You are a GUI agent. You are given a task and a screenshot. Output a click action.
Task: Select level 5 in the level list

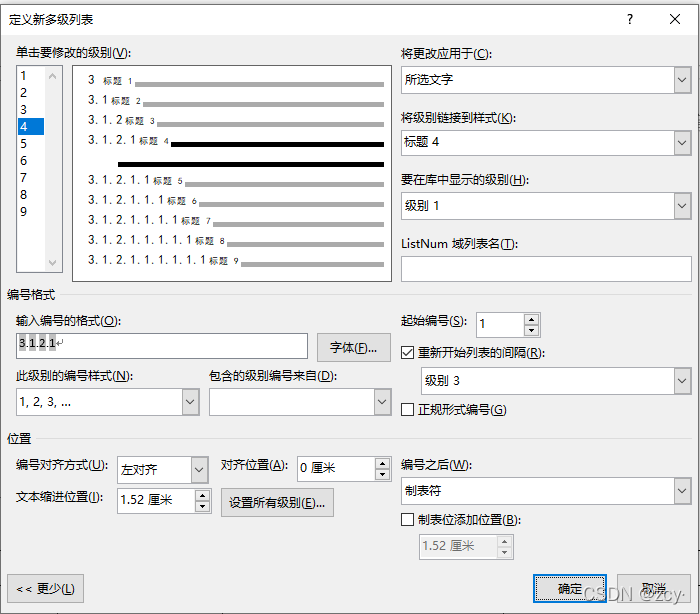[30, 143]
